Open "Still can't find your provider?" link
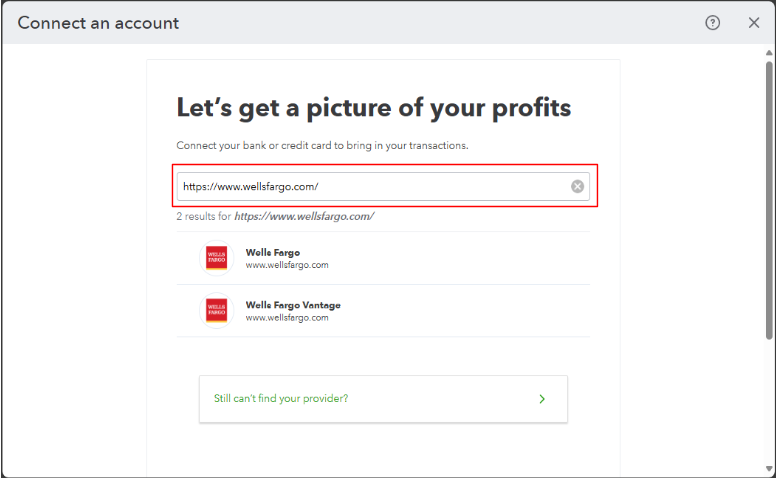Screen dimensions: 776x478 pos(281,398)
